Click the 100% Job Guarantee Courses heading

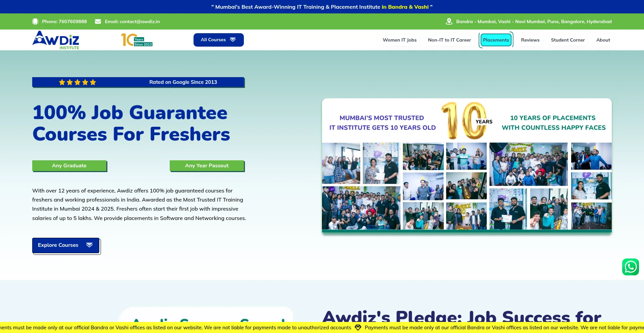tap(131, 123)
